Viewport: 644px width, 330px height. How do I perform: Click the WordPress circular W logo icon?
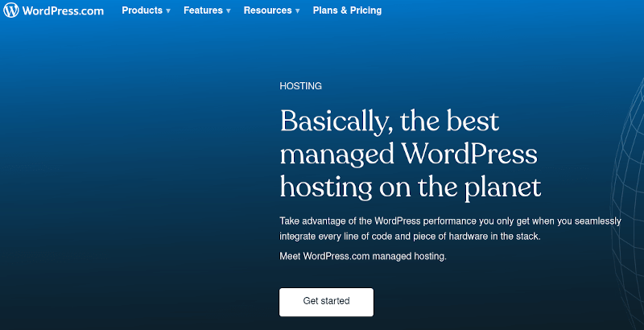tap(11, 10)
